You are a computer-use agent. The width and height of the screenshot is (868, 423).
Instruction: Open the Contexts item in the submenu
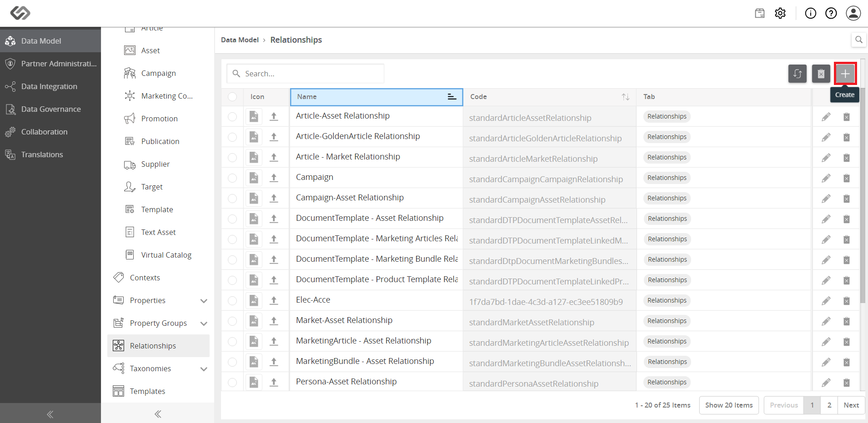point(158,278)
